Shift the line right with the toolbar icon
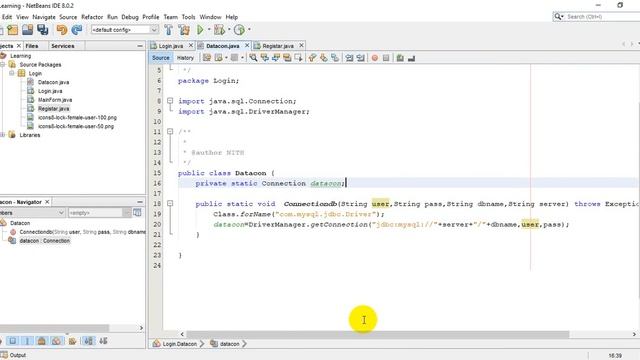 [x=360, y=58]
